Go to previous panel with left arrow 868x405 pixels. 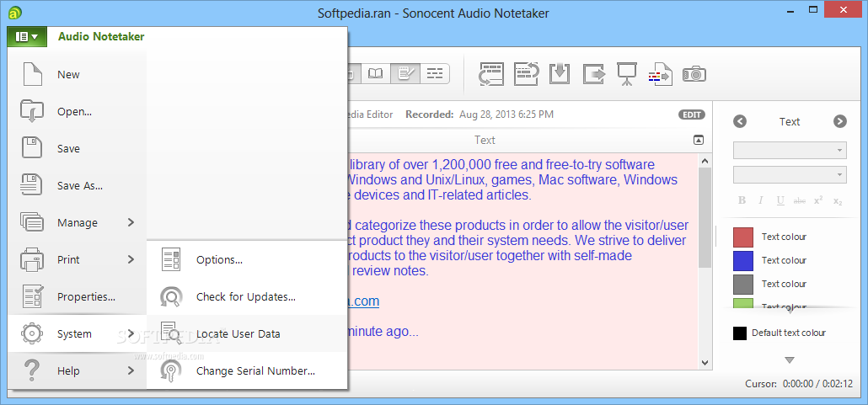(740, 122)
